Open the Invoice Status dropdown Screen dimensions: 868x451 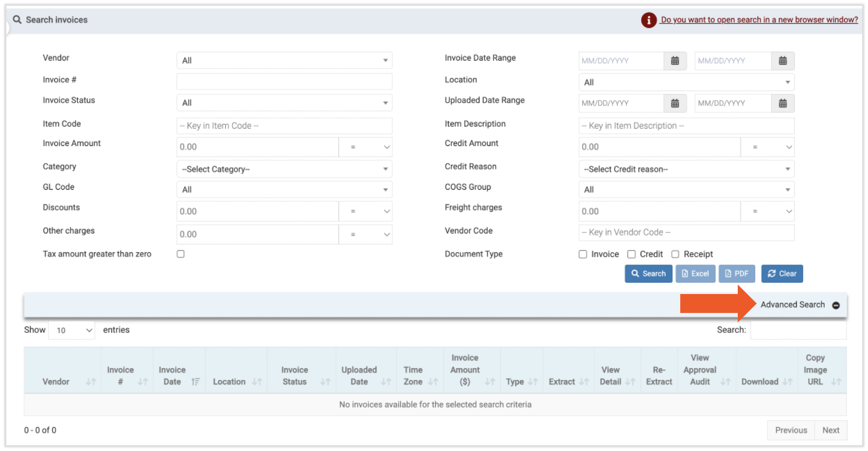284,103
